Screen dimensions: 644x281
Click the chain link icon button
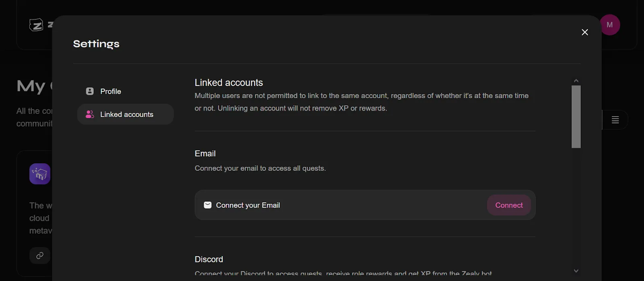[x=40, y=256]
